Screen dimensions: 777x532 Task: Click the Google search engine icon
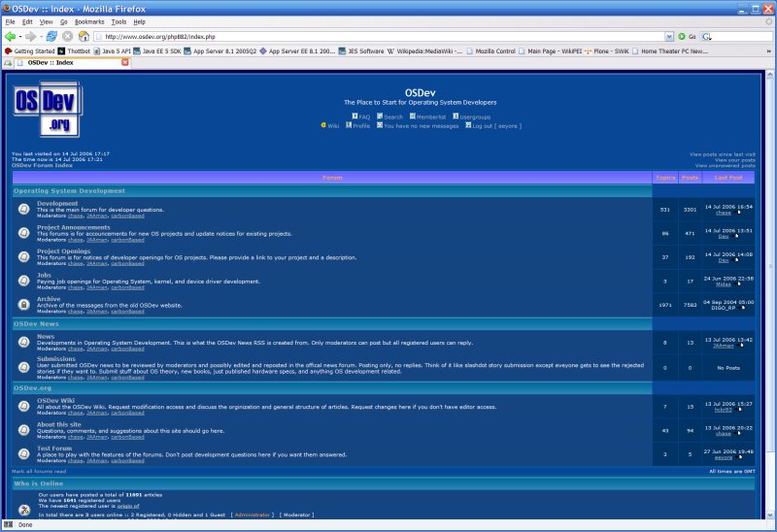click(707, 37)
